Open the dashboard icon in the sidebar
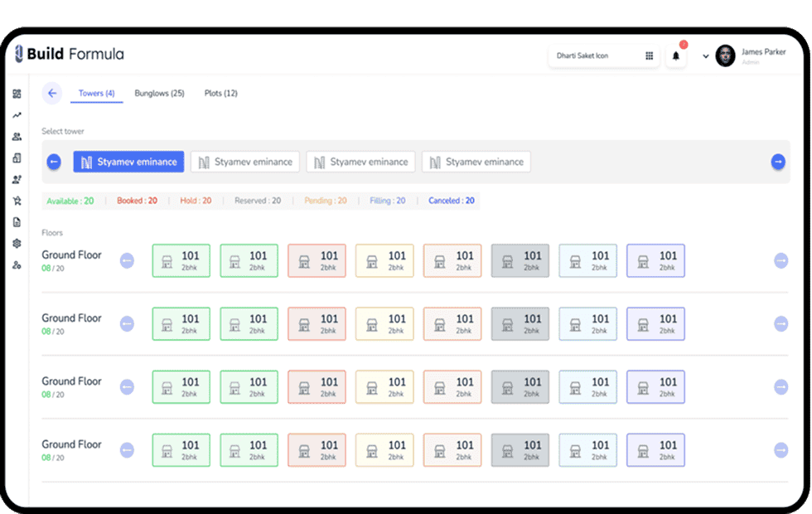Image resolution: width=812 pixels, height=514 pixels. (x=17, y=94)
